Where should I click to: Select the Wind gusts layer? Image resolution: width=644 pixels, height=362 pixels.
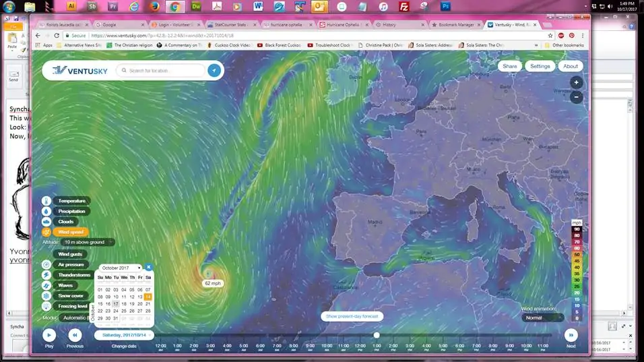click(70, 254)
